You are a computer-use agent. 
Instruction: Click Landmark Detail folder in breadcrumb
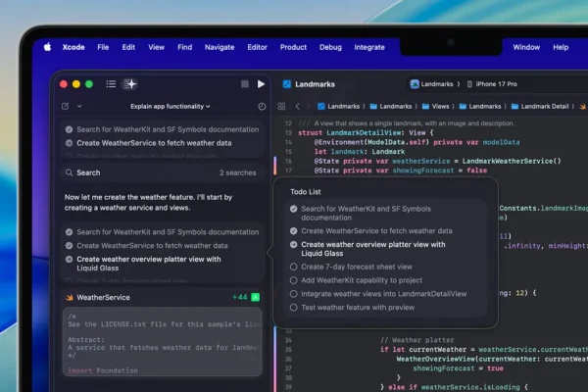click(540, 107)
